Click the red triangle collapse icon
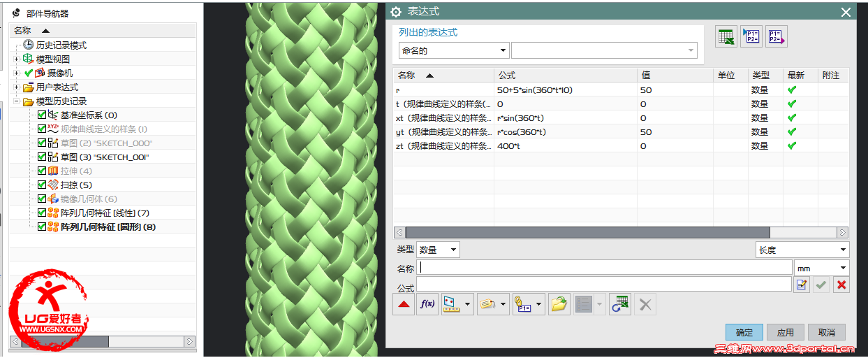868x358 pixels. pyautogui.click(x=404, y=304)
